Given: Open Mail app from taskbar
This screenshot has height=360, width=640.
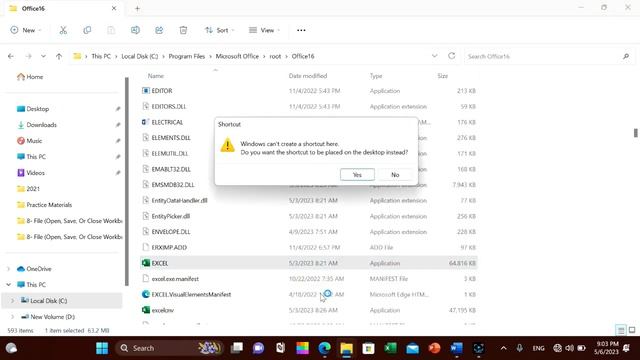Looking at the screenshot, I should coord(413,348).
